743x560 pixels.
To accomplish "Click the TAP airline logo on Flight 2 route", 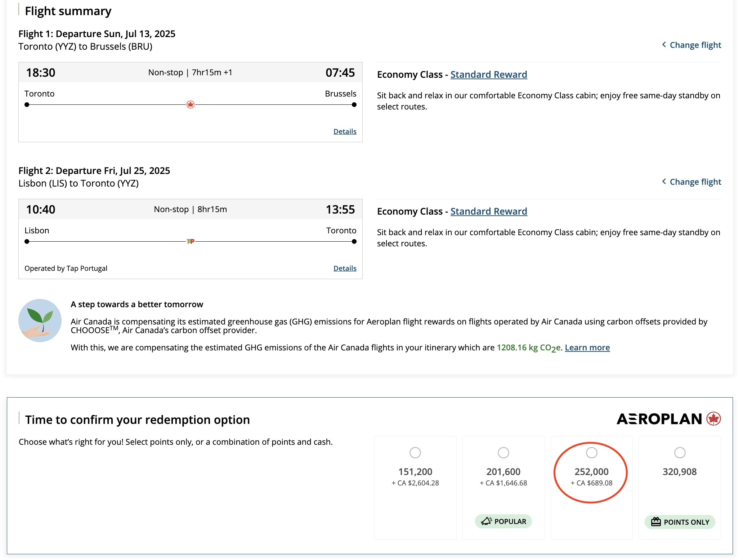I will tap(191, 241).
